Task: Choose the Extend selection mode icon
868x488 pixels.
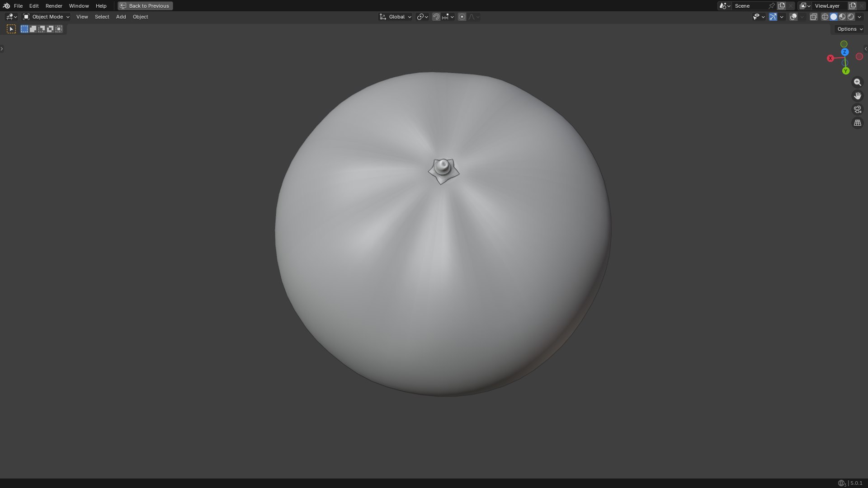Action: (33, 29)
